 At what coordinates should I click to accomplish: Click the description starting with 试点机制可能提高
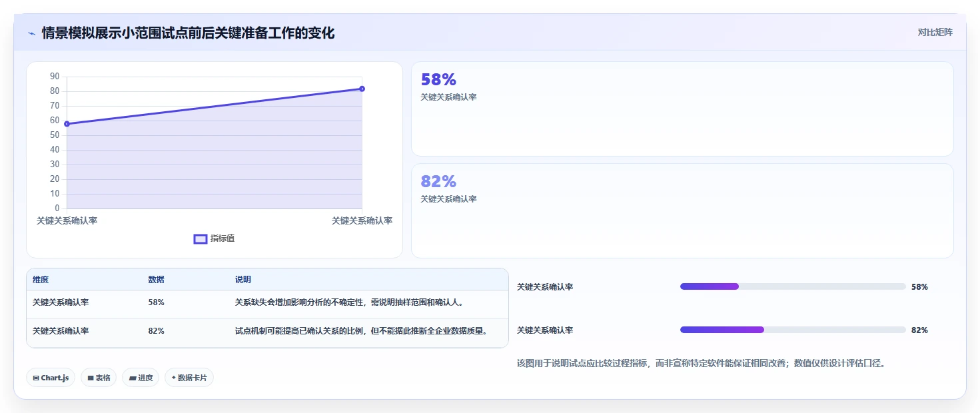point(362,331)
